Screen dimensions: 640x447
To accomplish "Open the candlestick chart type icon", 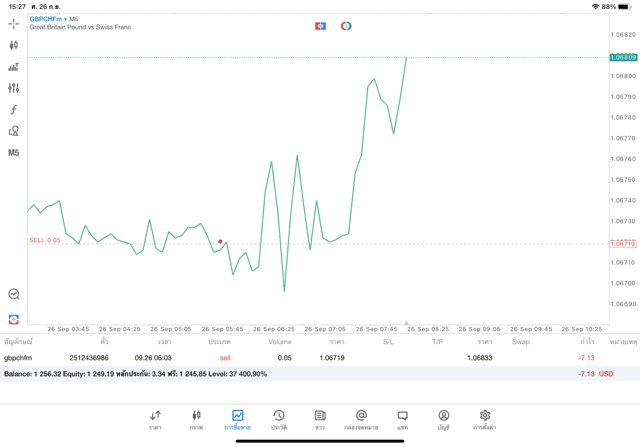I will (x=14, y=45).
